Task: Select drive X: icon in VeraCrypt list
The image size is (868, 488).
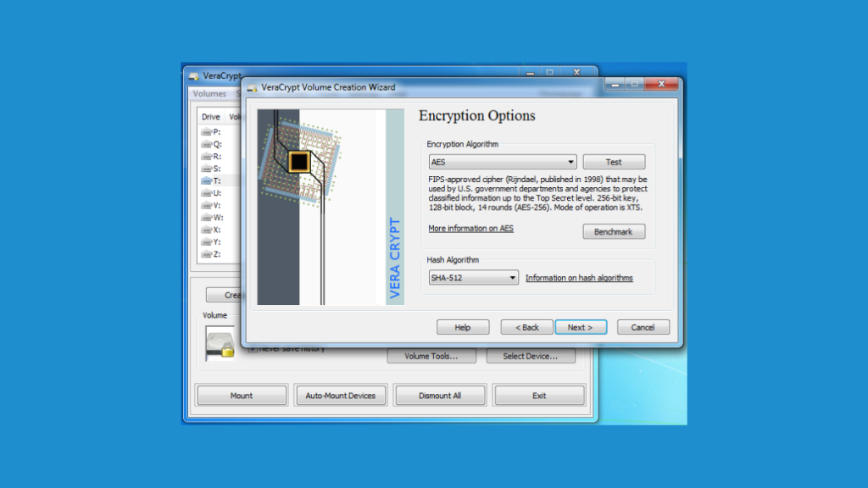Action: point(207,230)
